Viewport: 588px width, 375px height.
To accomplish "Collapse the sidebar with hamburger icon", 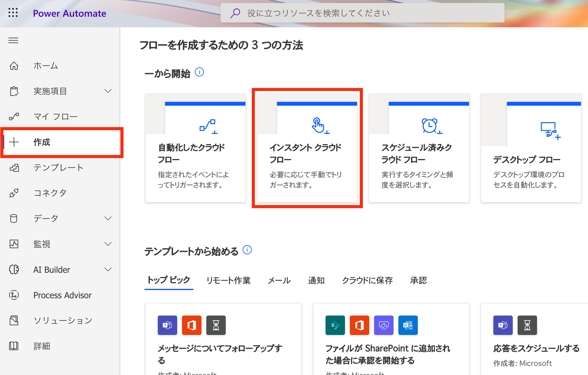I will pos(13,40).
